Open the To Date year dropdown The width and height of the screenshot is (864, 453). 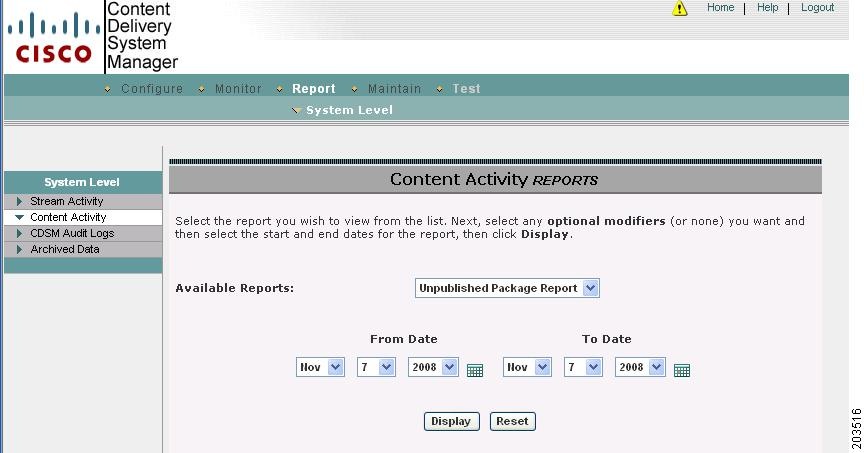click(x=640, y=367)
